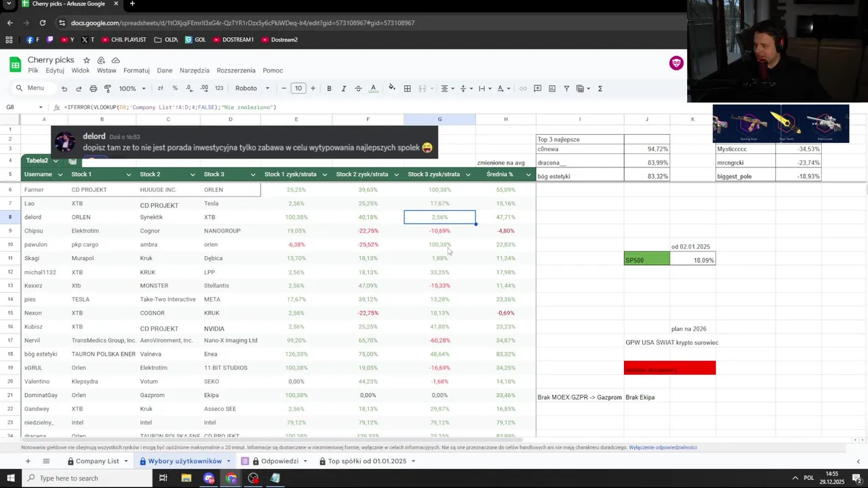Apply italic formatting
The height and width of the screenshot is (488, 868).
coord(344,88)
